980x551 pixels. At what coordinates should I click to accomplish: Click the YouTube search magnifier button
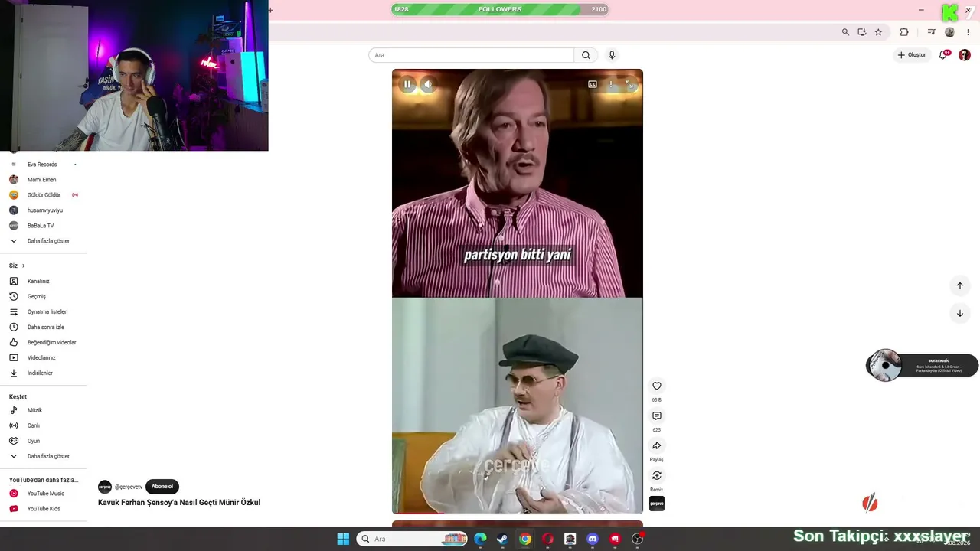click(x=586, y=55)
